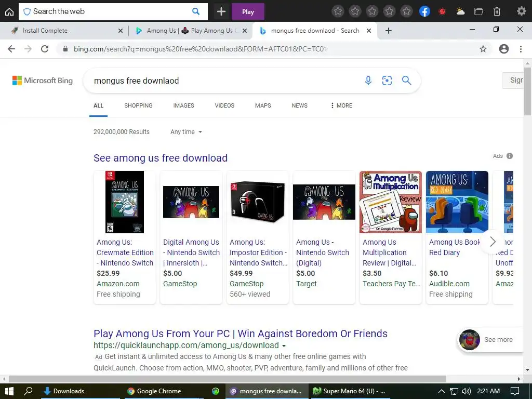Click the Sign in button
Screen dimensions: 532x399
coord(514,81)
